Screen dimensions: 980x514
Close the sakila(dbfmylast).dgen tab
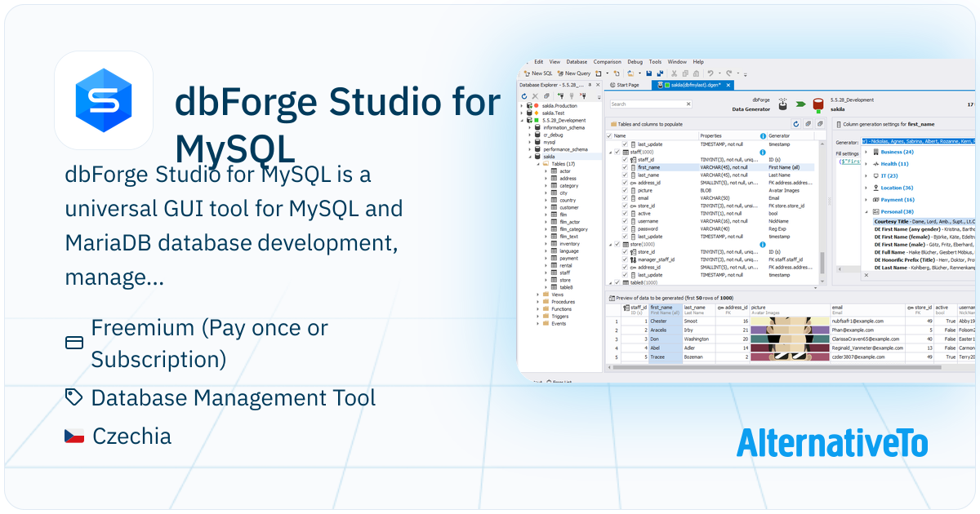coord(728,85)
